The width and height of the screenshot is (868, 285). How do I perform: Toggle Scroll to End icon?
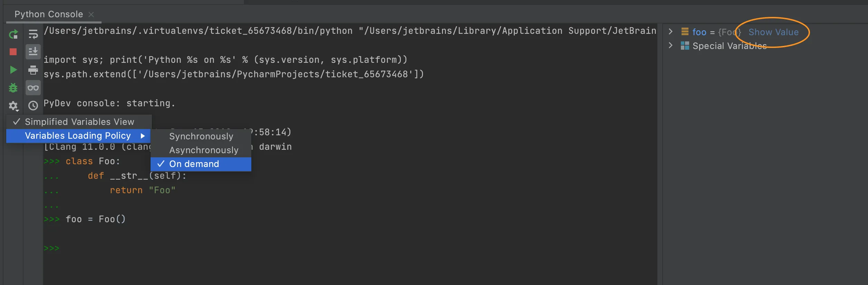[33, 52]
